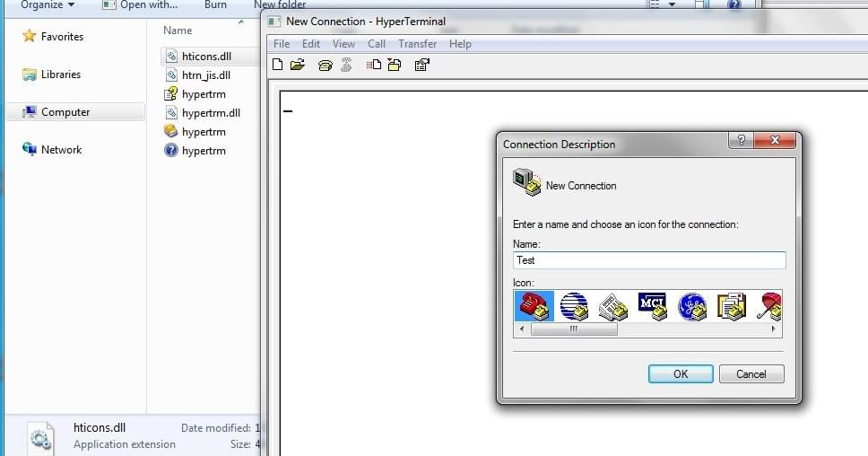Open the Organize dropdown in Explorer
The width and height of the screenshot is (868, 456).
[47, 5]
